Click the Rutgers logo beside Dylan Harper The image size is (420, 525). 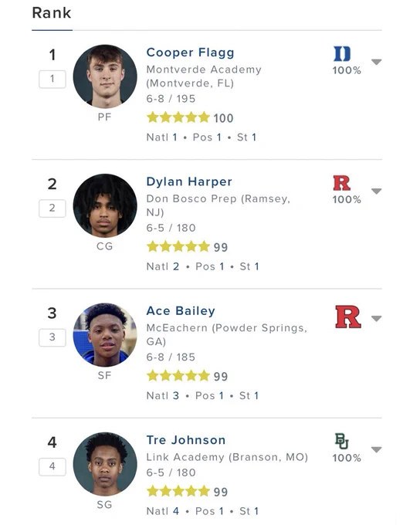[341, 183]
